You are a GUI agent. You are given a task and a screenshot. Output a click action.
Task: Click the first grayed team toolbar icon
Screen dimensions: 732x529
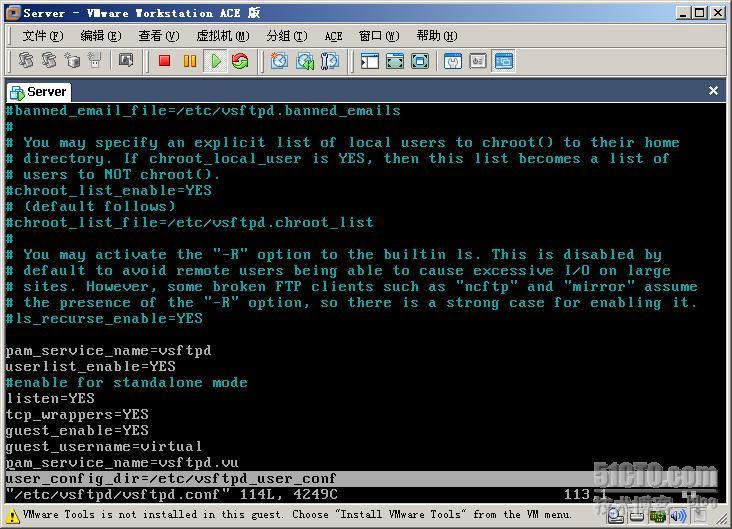(25, 60)
